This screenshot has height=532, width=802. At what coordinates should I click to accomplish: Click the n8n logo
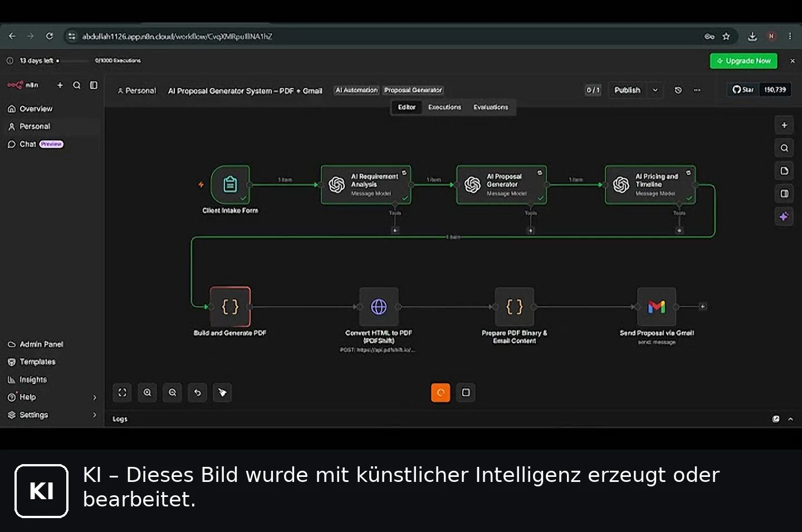coord(23,85)
